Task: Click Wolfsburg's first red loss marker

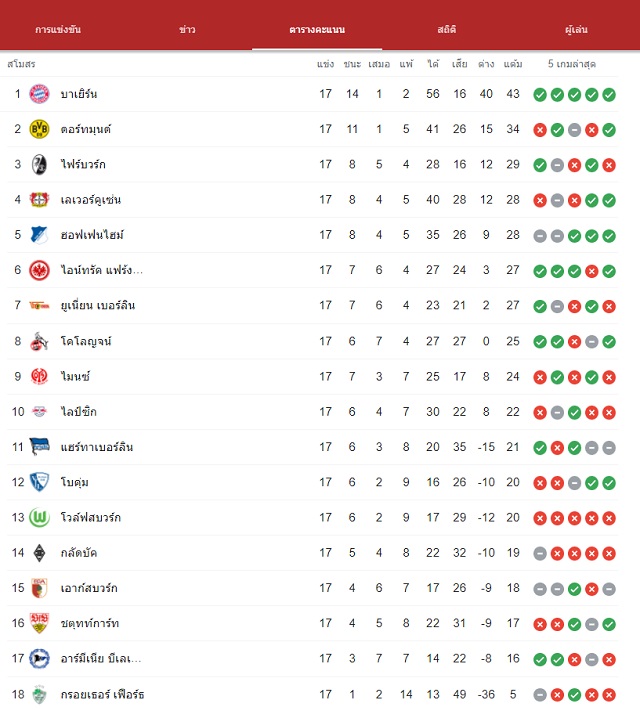Action: [x=540, y=518]
